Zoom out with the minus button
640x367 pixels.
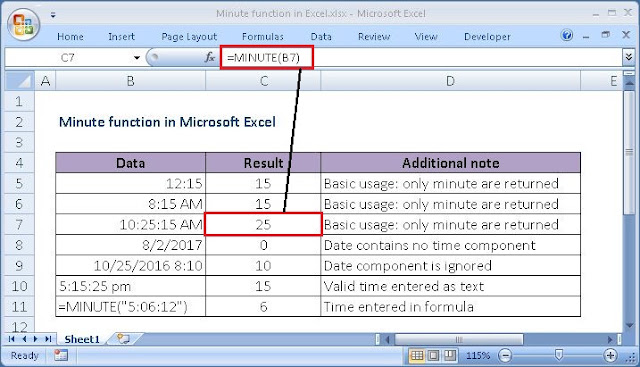tap(505, 356)
